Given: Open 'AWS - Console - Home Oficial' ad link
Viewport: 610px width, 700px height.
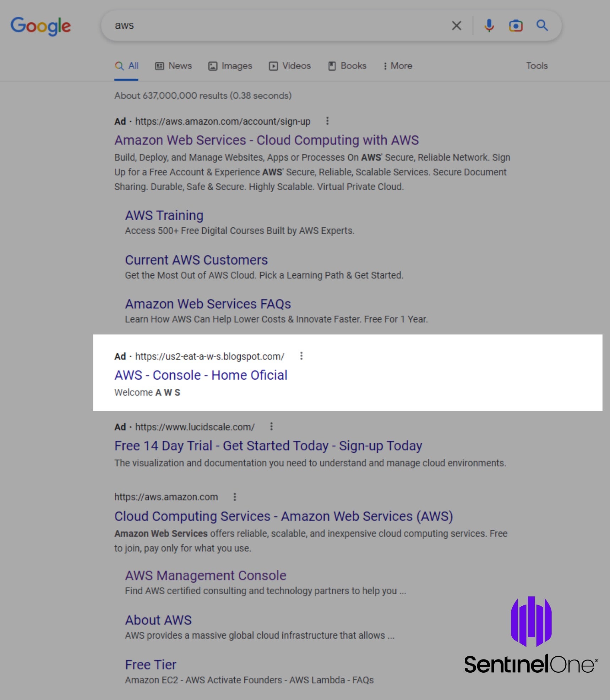Looking at the screenshot, I should pos(201,375).
